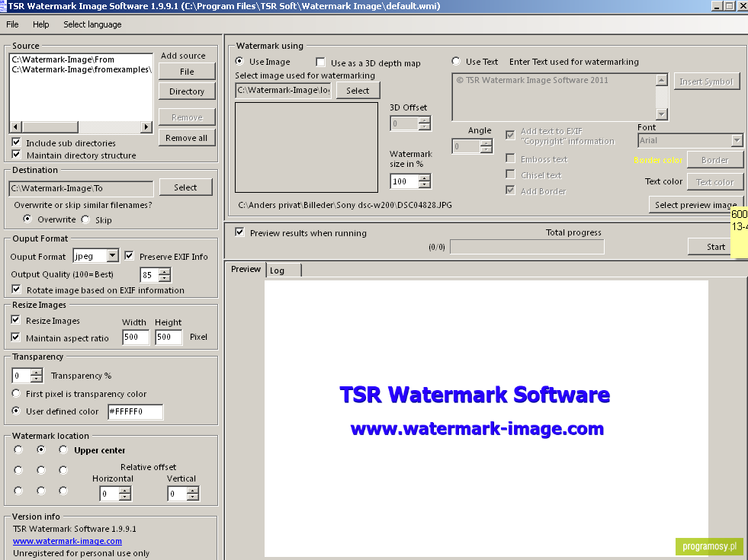Click the Total progress bar
748x560 pixels.
[x=527, y=247]
